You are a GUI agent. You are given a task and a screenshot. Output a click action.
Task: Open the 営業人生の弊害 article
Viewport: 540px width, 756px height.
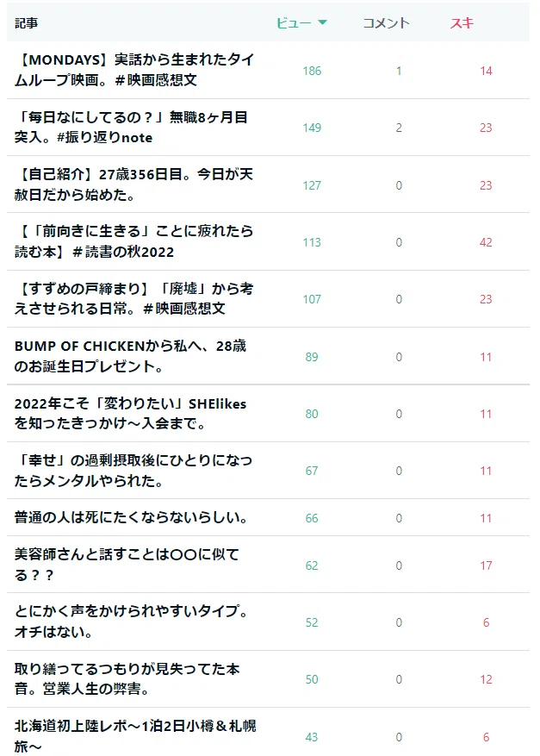[x=127, y=679]
